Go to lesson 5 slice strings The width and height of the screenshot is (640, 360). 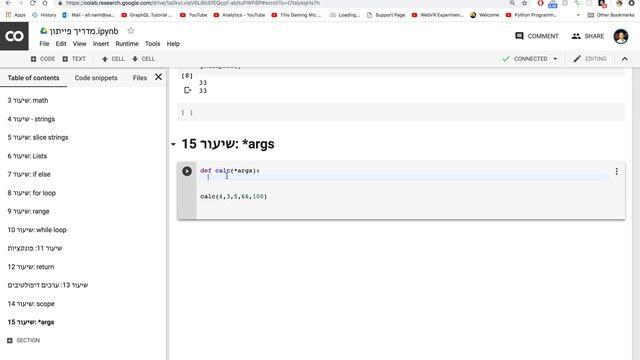[x=38, y=138]
